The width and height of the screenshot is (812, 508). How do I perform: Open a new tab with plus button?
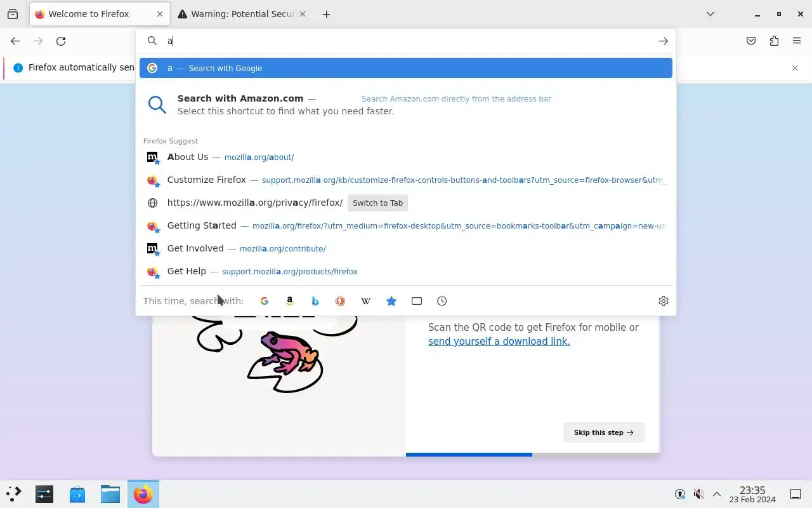click(326, 14)
